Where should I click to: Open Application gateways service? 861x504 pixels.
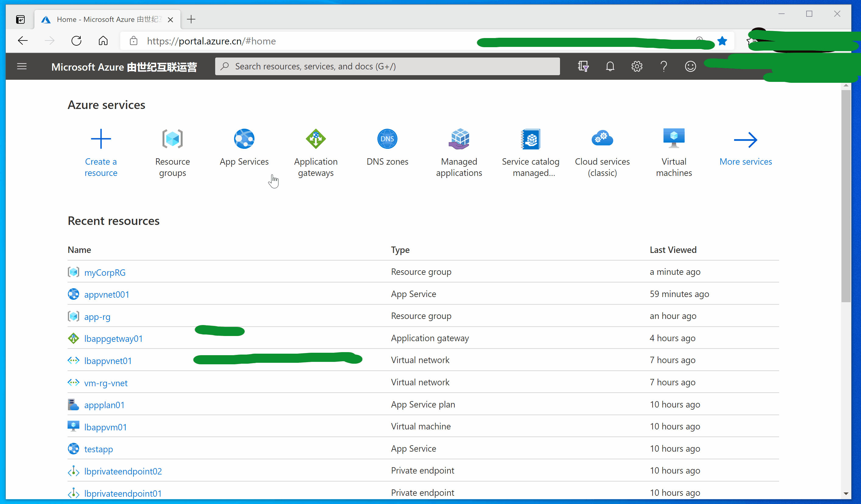pyautogui.click(x=315, y=139)
